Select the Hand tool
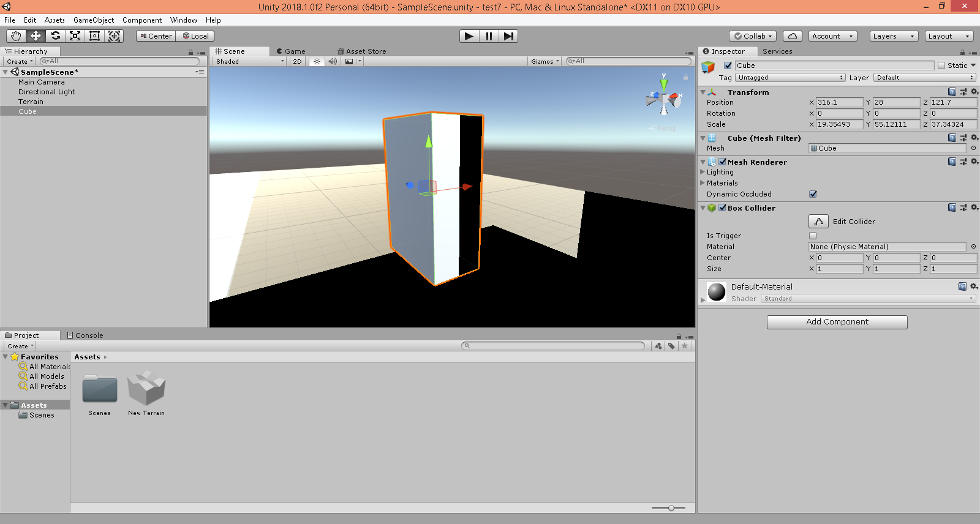 coord(16,36)
